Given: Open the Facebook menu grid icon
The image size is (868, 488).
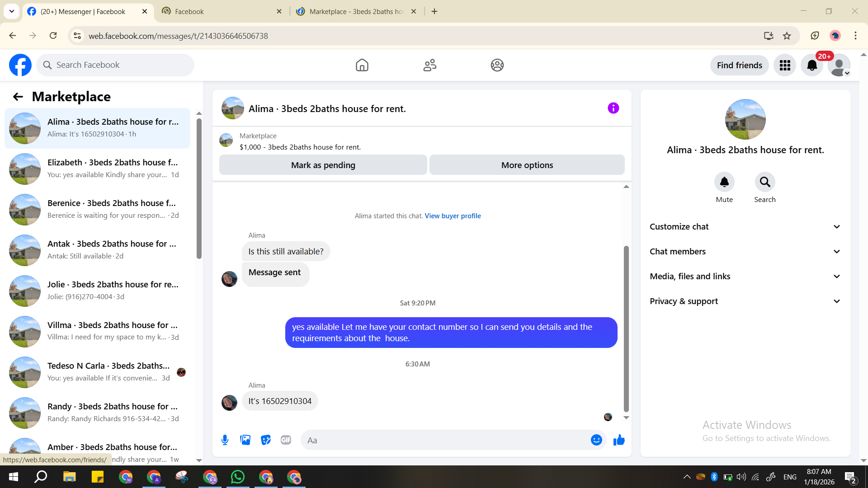Looking at the screenshot, I should 785,66.
